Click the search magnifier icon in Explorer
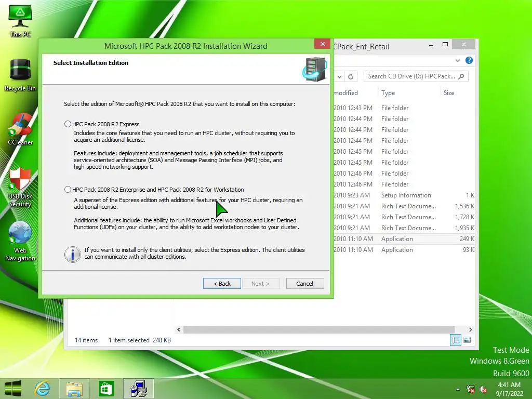The height and width of the screenshot is (399, 532). [x=461, y=76]
